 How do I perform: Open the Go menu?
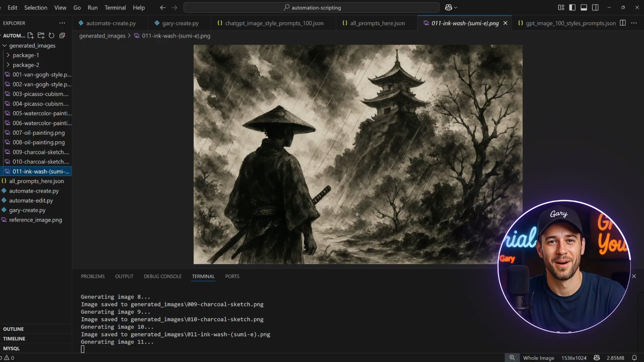coord(77,8)
